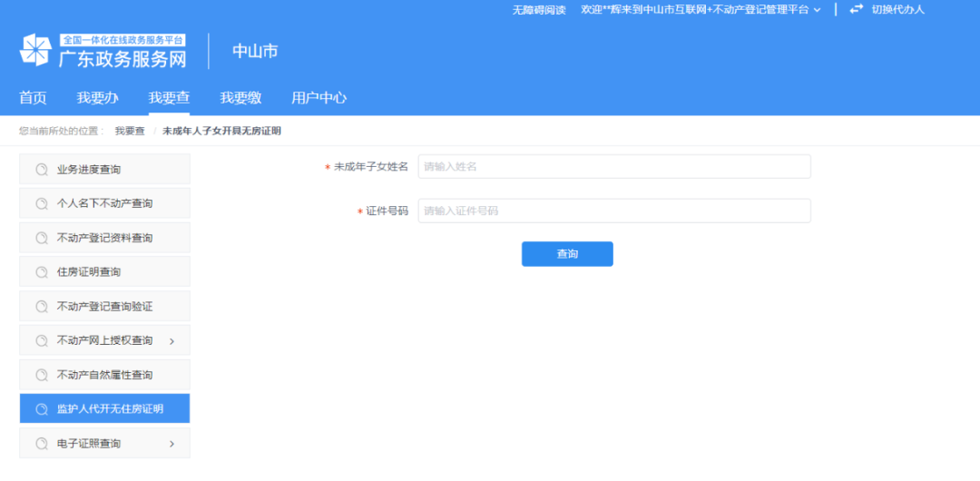Focus the 证件号码 input field

click(x=614, y=211)
